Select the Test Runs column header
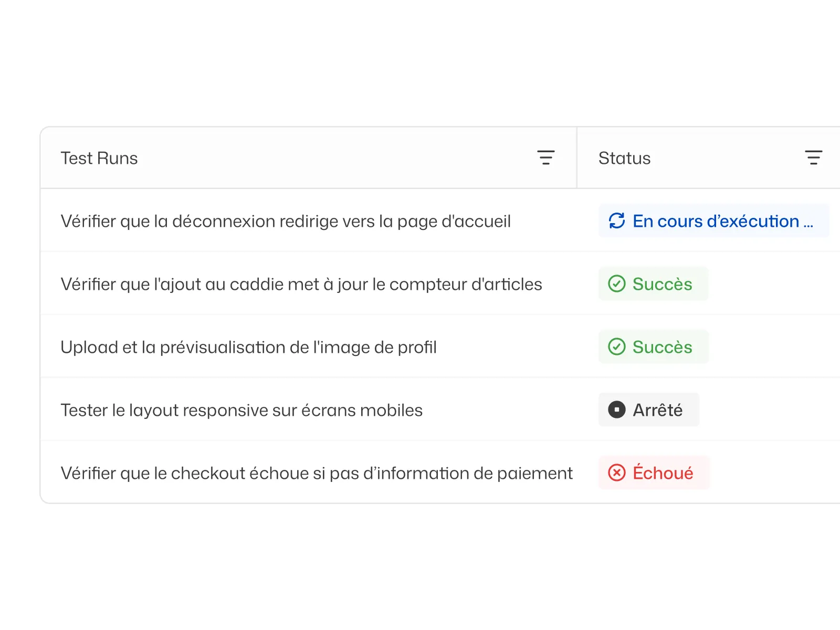 pos(99,158)
